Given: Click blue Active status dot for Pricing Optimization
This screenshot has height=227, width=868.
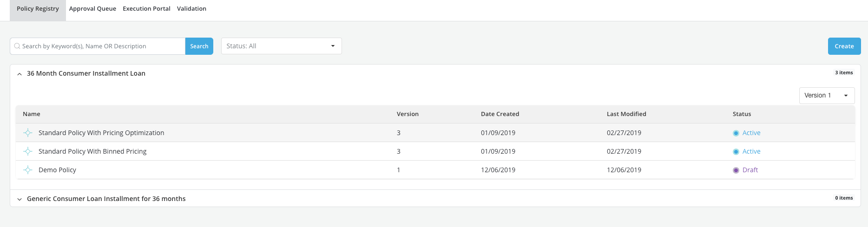Looking at the screenshot, I should click(x=736, y=133).
